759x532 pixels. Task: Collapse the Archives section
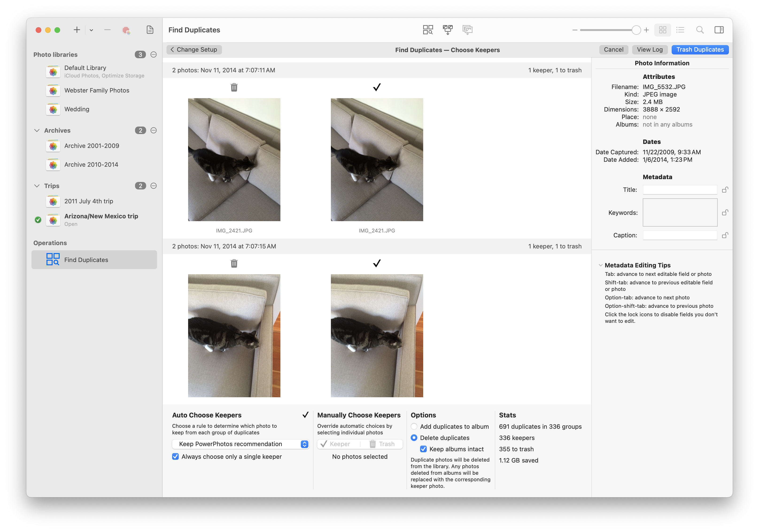[37, 130]
